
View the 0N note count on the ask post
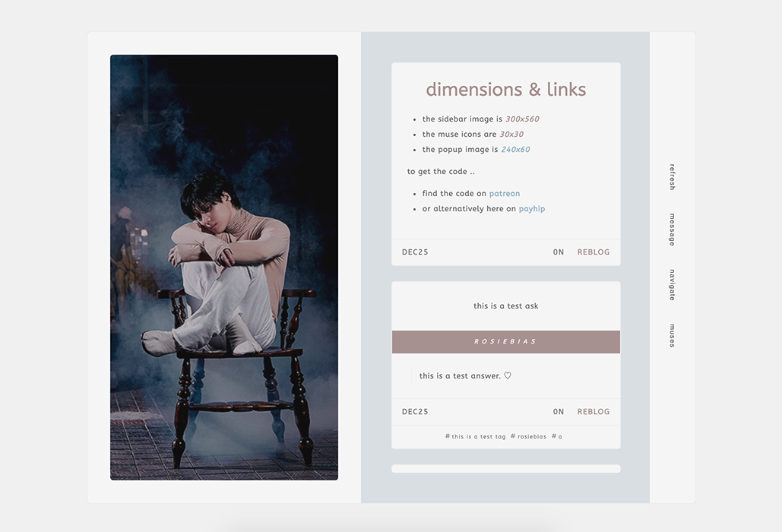click(x=559, y=412)
